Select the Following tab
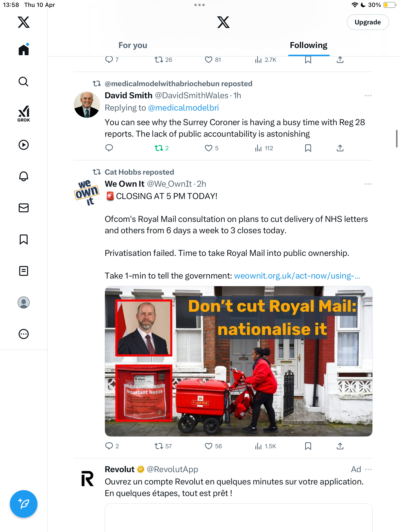399x532 pixels. tap(308, 45)
